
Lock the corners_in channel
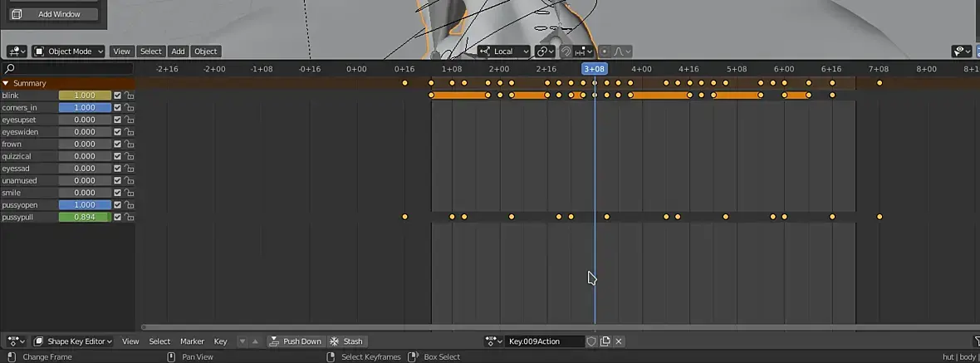pos(129,107)
